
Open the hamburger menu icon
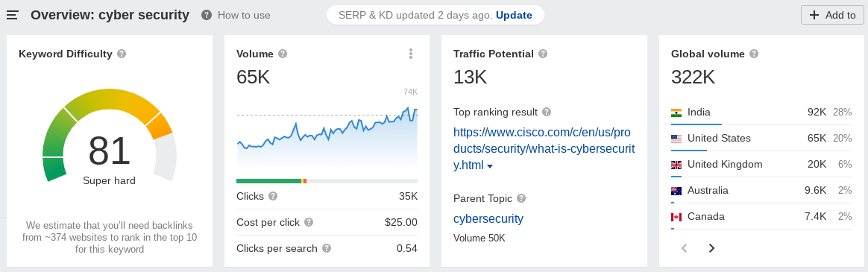[12, 15]
